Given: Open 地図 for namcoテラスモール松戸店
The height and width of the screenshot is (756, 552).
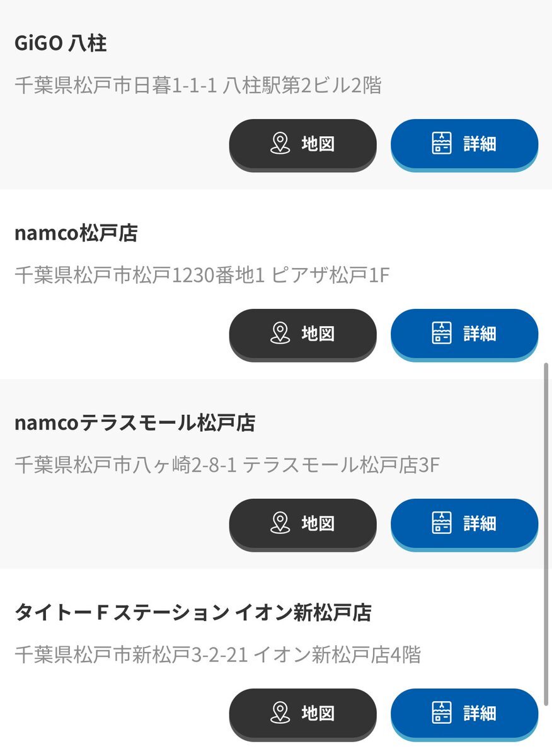Looking at the screenshot, I should (302, 525).
